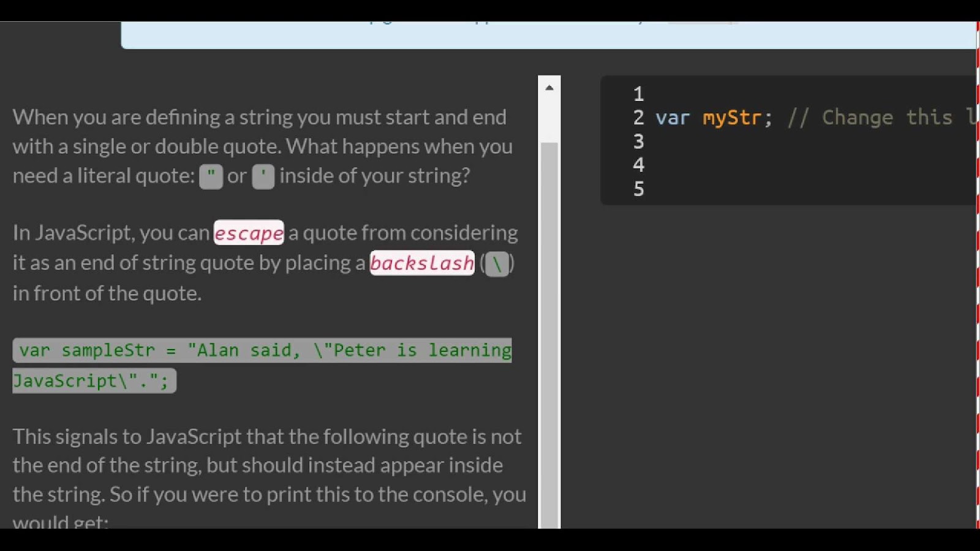This screenshot has height=551, width=980.
Task: Click the double quote key badge
Action: click(x=211, y=176)
